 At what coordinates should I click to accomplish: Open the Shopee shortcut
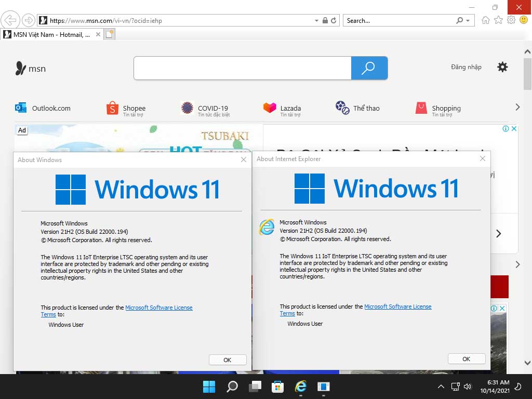click(126, 109)
